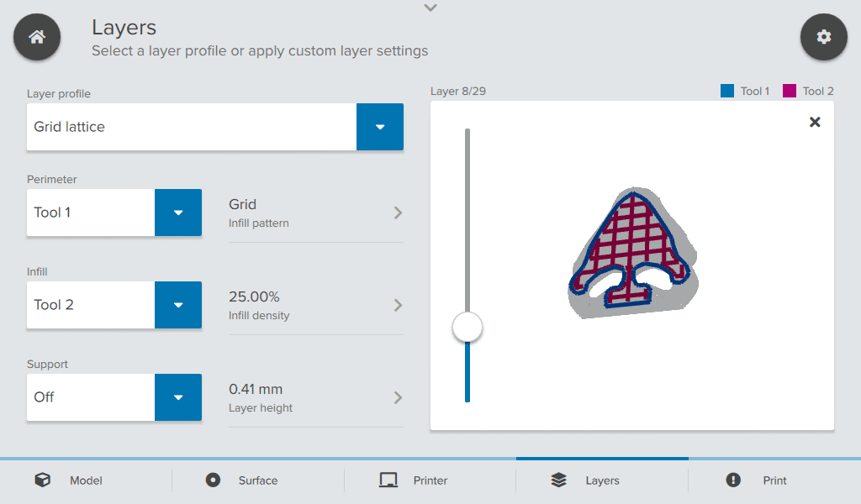Click the Tool 2 magenta color swatch
The height and width of the screenshot is (504, 861).
click(790, 91)
